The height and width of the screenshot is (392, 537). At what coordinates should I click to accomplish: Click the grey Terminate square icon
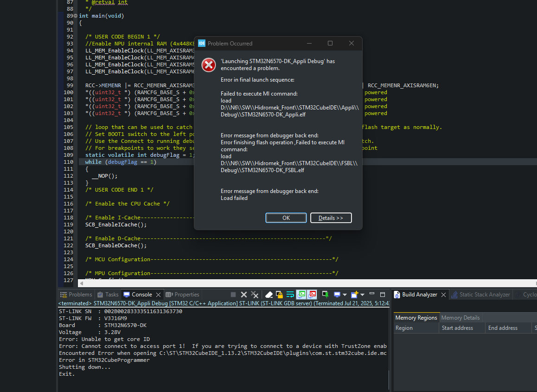pos(233,295)
